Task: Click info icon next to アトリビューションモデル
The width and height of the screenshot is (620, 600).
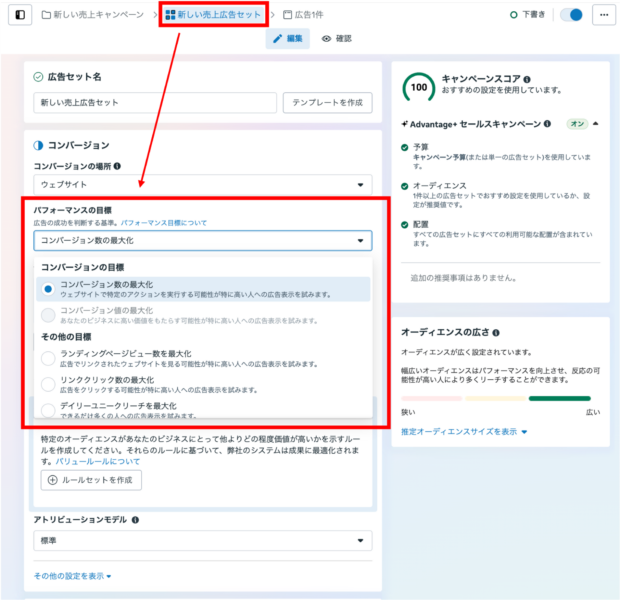Action: tap(135, 520)
